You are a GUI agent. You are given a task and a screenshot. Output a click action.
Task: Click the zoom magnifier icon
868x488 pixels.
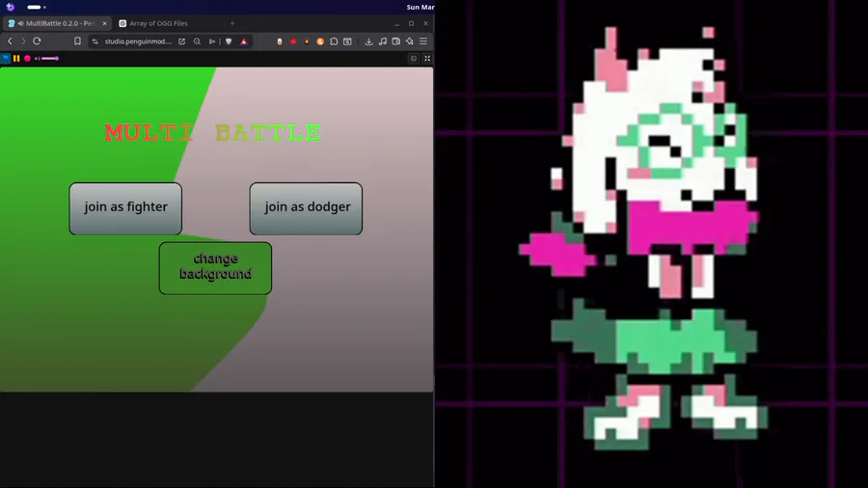point(197,41)
